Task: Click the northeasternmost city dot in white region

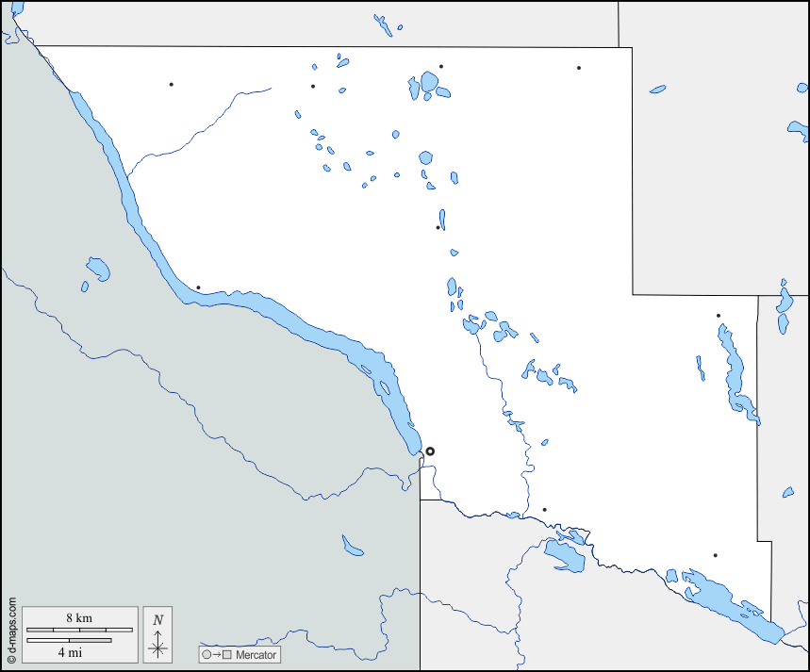Action: click(x=578, y=68)
